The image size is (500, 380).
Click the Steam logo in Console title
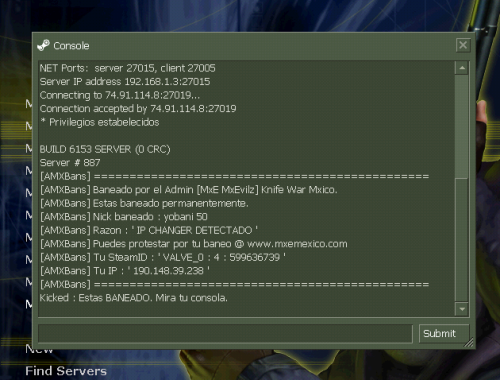43,45
